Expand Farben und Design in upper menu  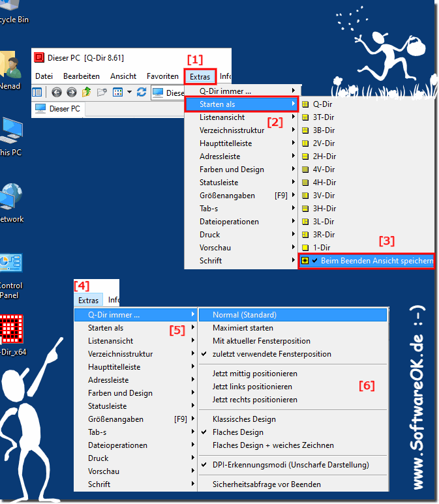coord(241,170)
